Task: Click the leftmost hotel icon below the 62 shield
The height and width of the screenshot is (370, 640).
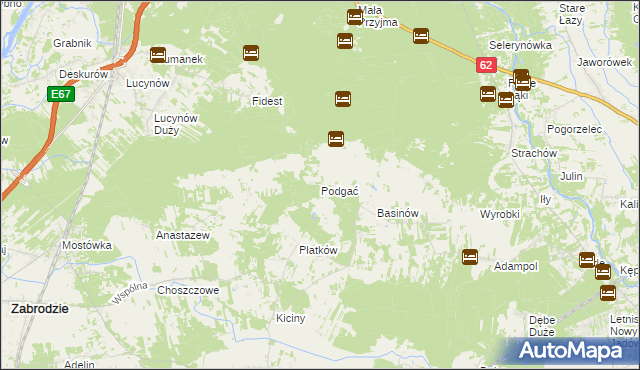Action: click(488, 94)
